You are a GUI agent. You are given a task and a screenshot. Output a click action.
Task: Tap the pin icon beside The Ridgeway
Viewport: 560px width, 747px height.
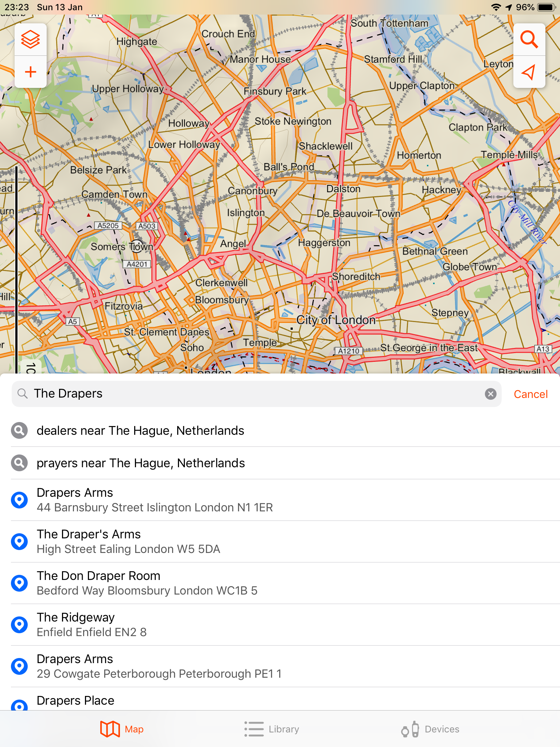point(19,625)
